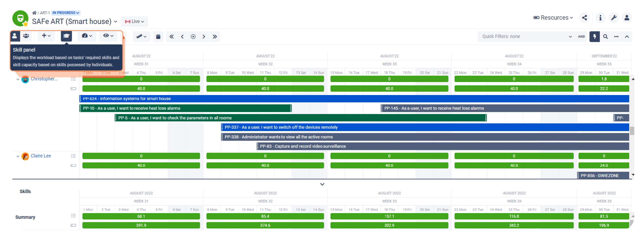Center timeline on today target icon
The image size is (644, 240).
click(x=193, y=37)
